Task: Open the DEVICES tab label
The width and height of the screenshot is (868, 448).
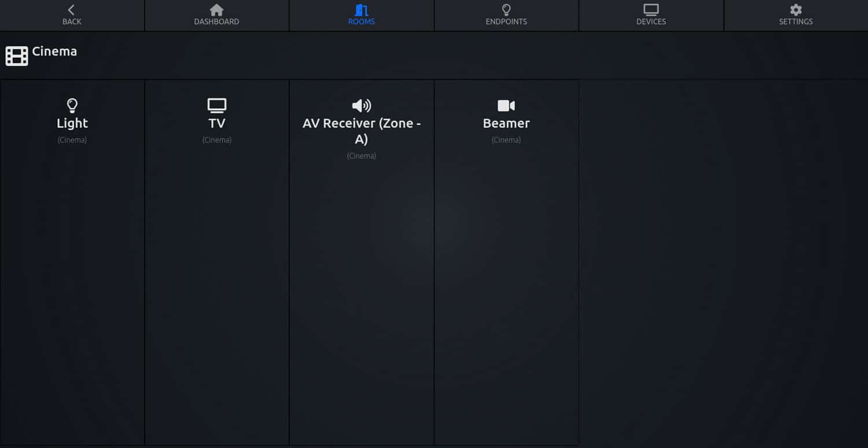Action: (x=651, y=22)
